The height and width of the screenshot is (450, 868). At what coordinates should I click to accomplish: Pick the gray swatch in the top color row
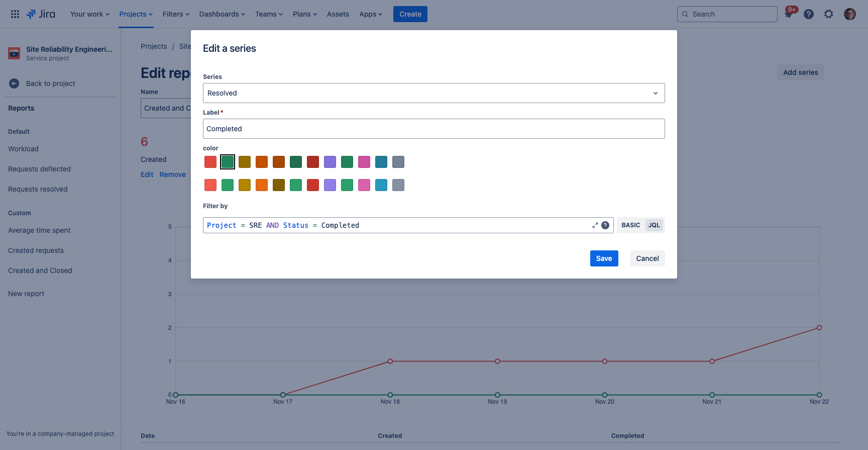coord(398,162)
